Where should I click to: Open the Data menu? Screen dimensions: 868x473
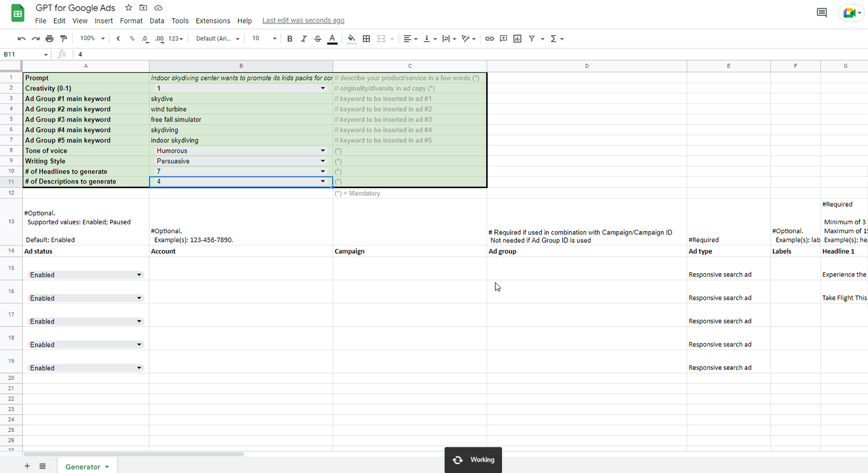pos(157,21)
